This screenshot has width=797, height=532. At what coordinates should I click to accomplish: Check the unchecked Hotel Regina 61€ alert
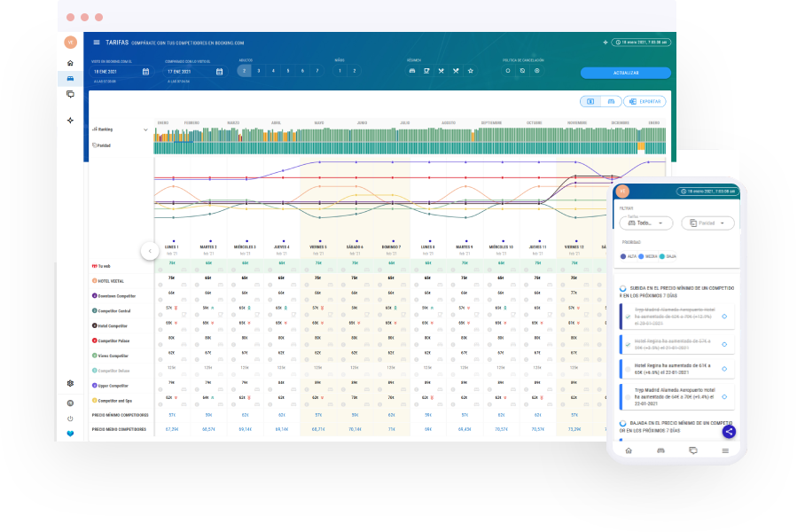(x=629, y=369)
